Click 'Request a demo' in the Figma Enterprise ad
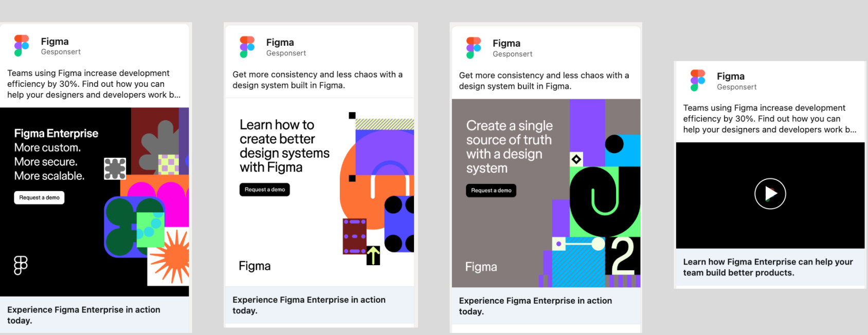Image resolution: width=868 pixels, height=335 pixels. coord(39,197)
